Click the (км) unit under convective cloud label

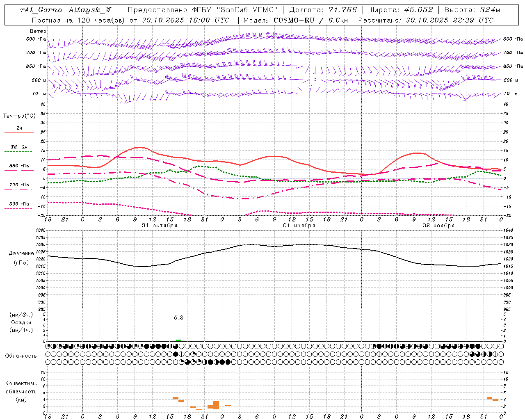pos(21,399)
